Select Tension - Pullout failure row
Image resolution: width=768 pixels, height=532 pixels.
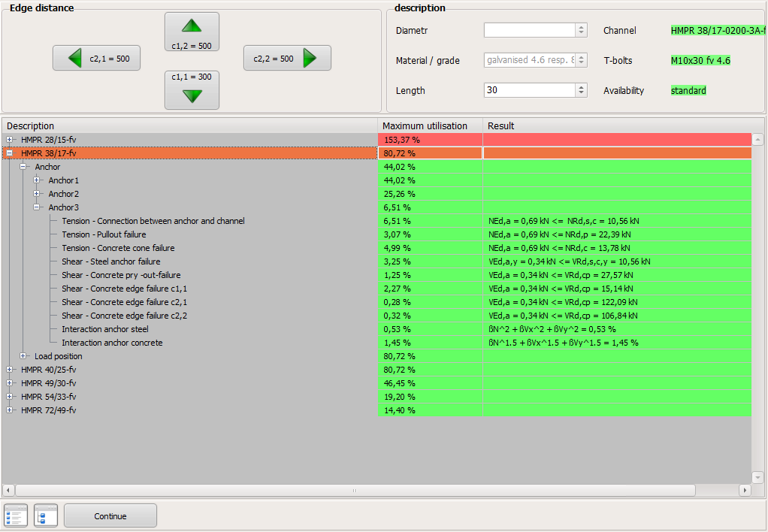(x=376, y=234)
